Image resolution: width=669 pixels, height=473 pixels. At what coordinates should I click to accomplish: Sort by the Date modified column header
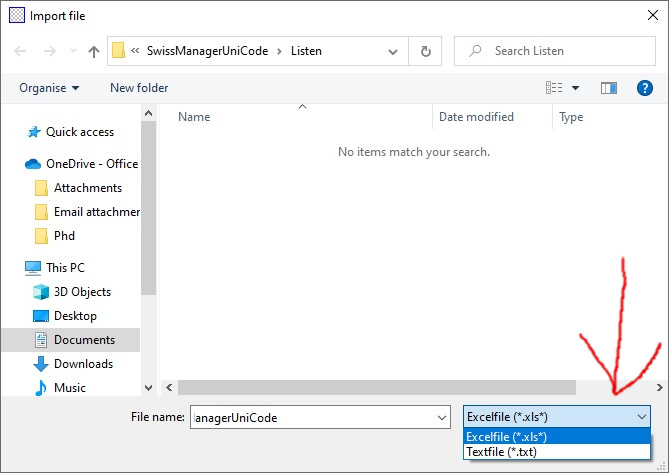tap(476, 117)
